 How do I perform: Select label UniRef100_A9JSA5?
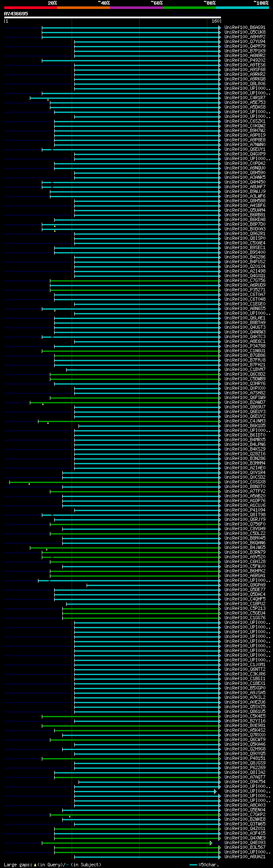pos(245,693)
